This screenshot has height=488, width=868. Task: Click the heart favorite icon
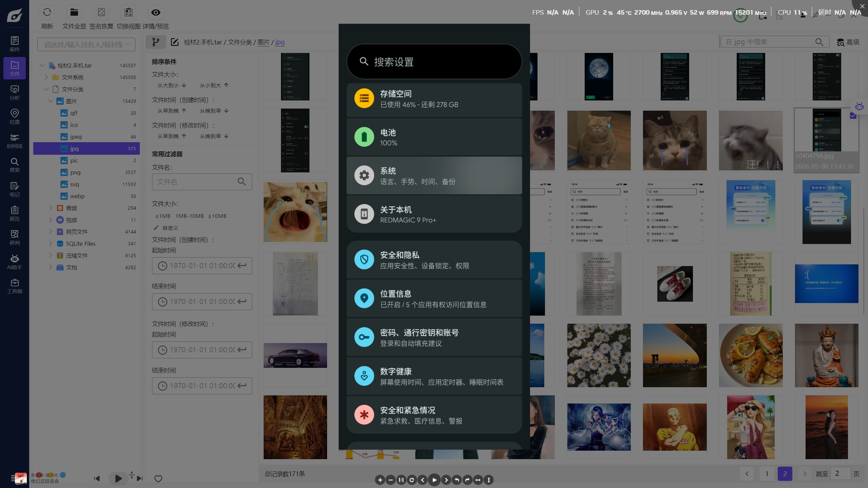(158, 478)
